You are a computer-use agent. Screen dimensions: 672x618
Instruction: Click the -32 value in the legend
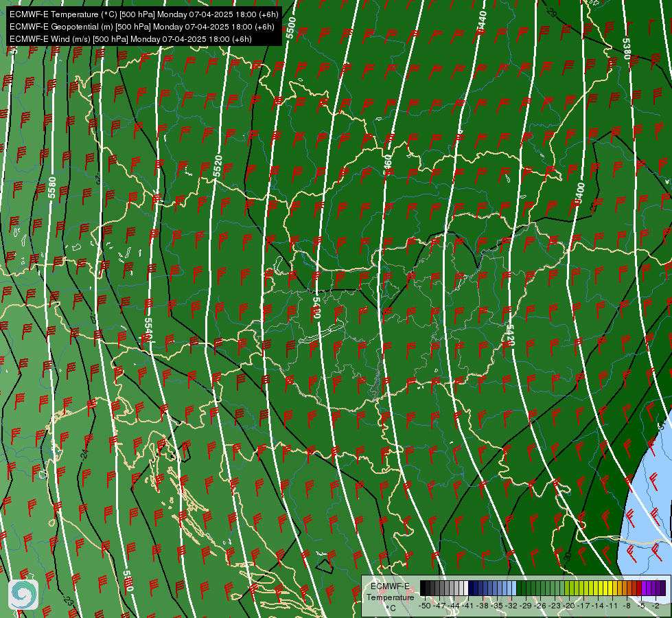pyautogui.click(x=512, y=606)
